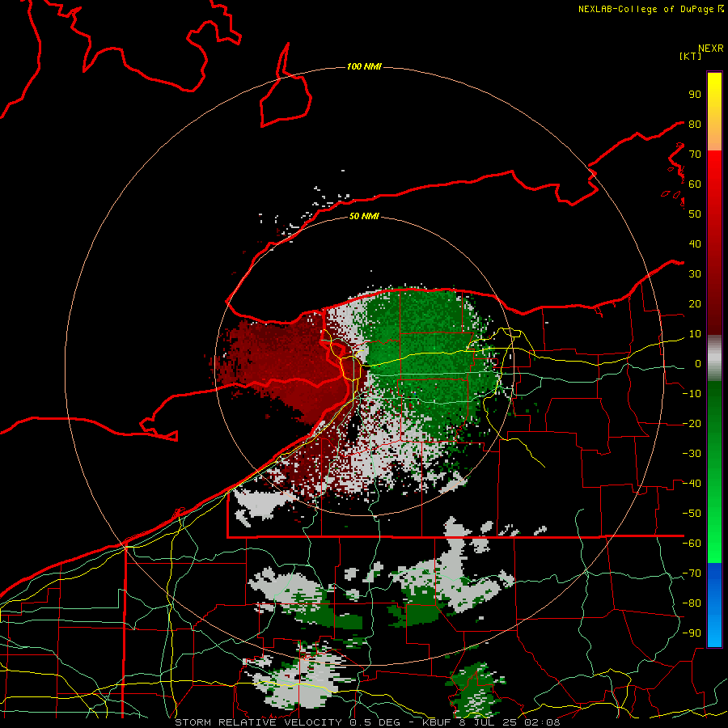Click the scale value 50 in the legend
This screenshot has height=728, width=728.
pyautogui.click(x=695, y=214)
